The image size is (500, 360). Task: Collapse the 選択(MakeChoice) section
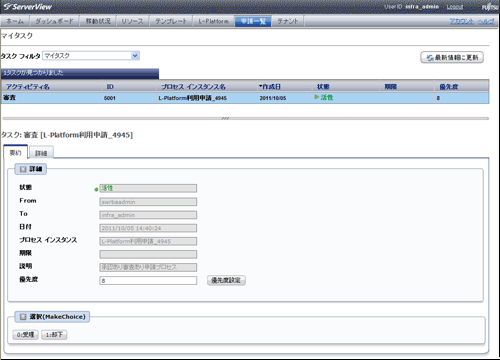(23, 317)
